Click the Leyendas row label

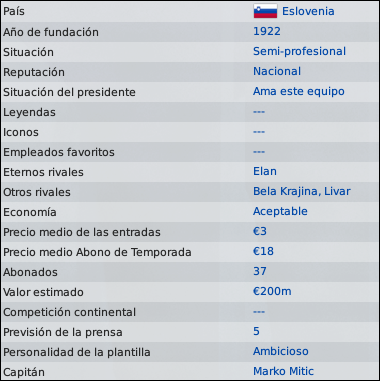pyautogui.click(x=29, y=112)
